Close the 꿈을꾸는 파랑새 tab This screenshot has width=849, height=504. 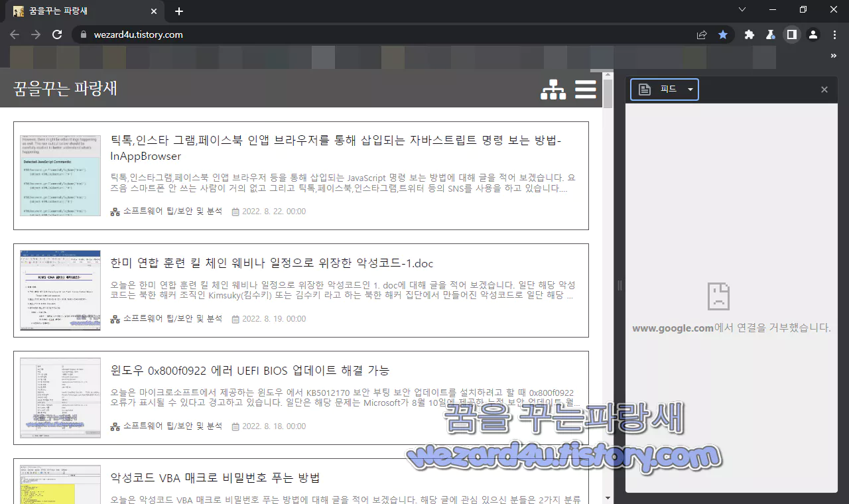[x=154, y=11]
